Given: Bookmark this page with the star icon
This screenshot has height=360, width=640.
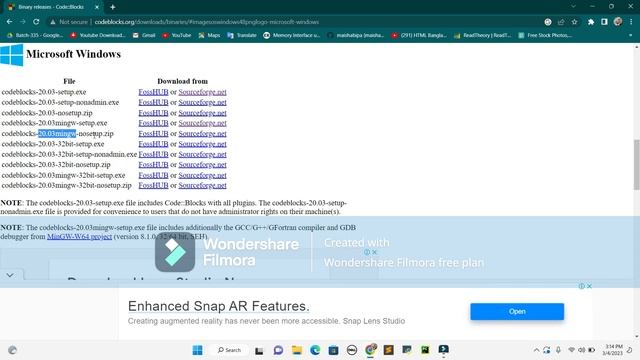Looking at the screenshot, I should coord(575,22).
